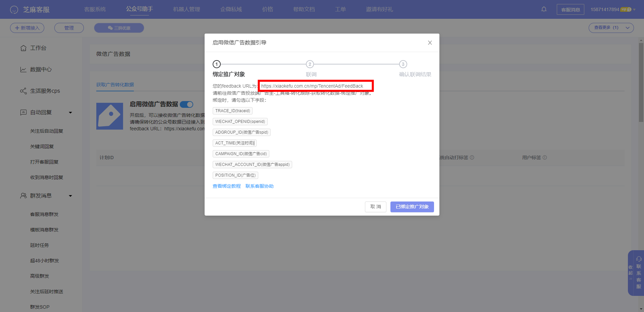Click the WECHAT_ACCOUNT_ID tag
The width and height of the screenshot is (644, 312).
(253, 165)
